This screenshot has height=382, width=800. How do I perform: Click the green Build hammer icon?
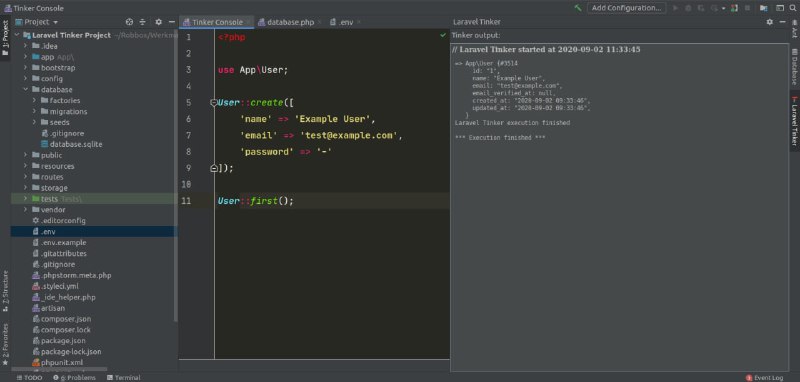tap(578, 8)
